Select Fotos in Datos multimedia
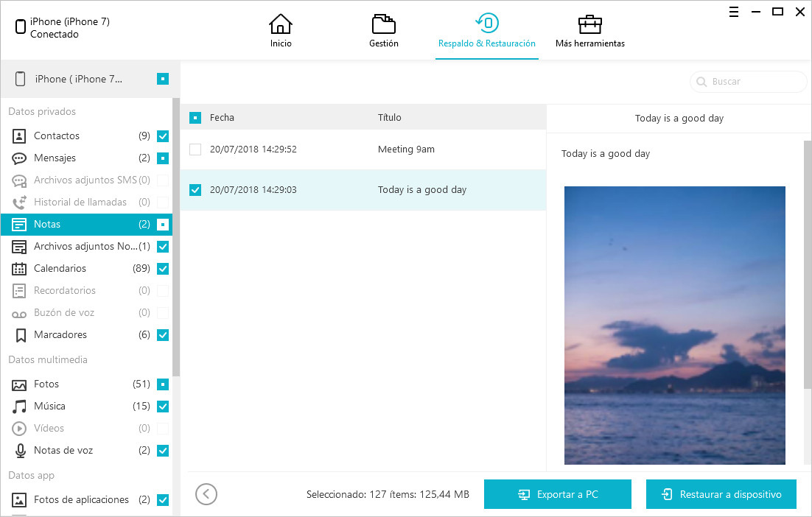Image resolution: width=812 pixels, height=517 pixels. pyautogui.click(x=46, y=384)
